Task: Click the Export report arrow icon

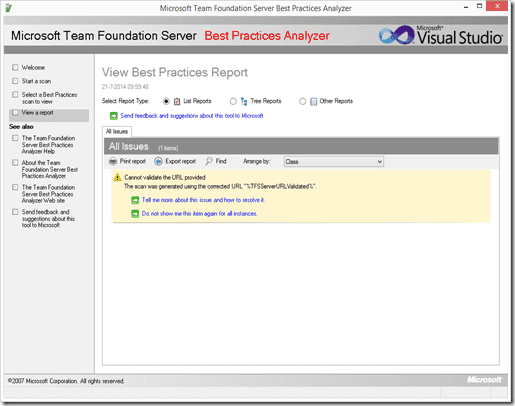Action: [x=158, y=161]
